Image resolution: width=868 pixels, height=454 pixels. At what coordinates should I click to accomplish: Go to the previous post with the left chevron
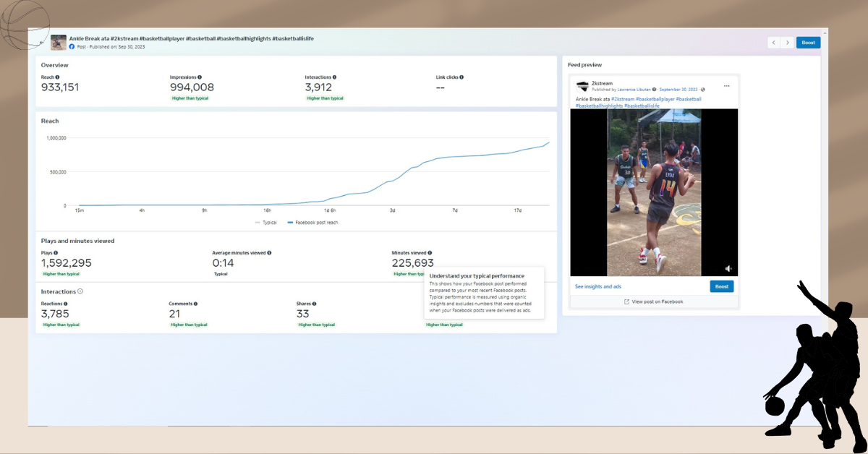(x=774, y=43)
